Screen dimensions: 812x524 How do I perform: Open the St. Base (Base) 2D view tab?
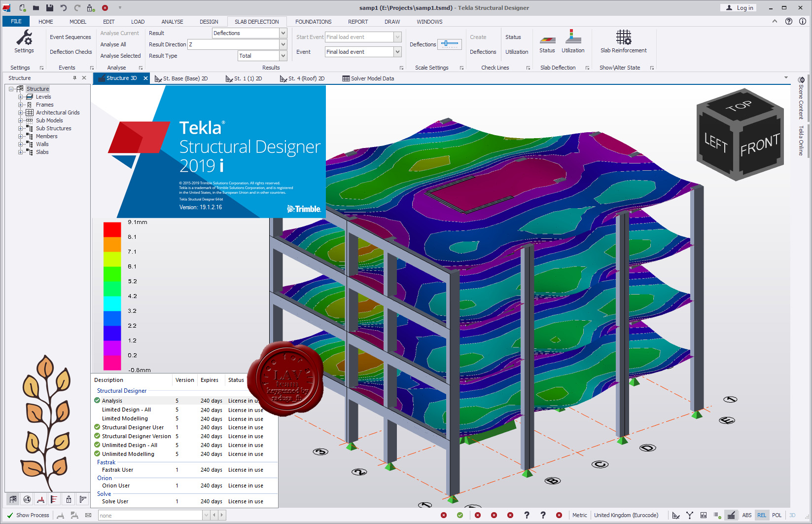pyautogui.click(x=181, y=78)
